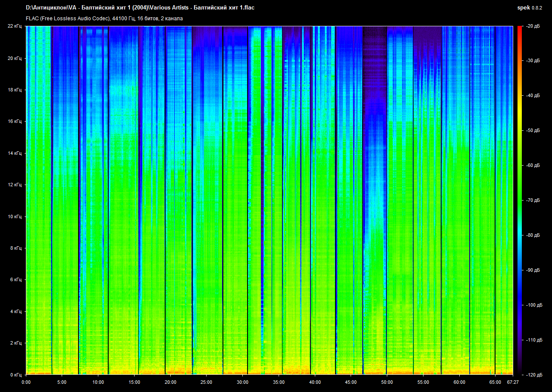This screenshot has height=392, width=552.
Task: Click the 2 кГц frequency label
Action: coord(16,343)
